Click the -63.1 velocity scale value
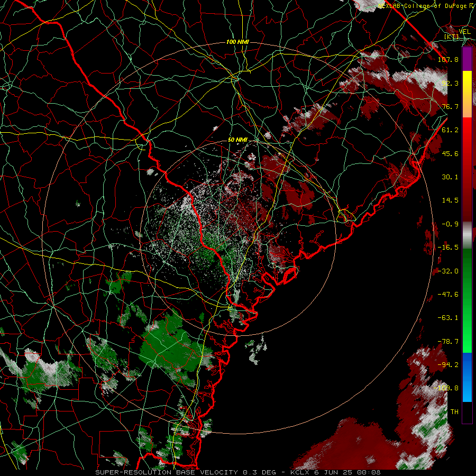476x476 pixels. (x=448, y=318)
